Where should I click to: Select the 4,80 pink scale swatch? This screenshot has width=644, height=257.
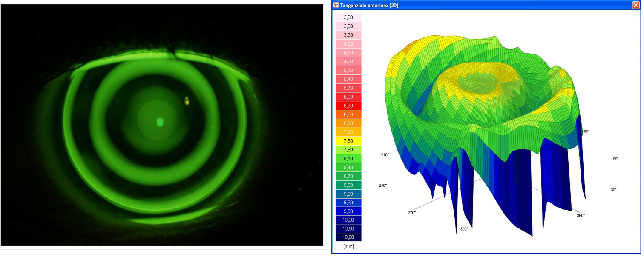348,61
